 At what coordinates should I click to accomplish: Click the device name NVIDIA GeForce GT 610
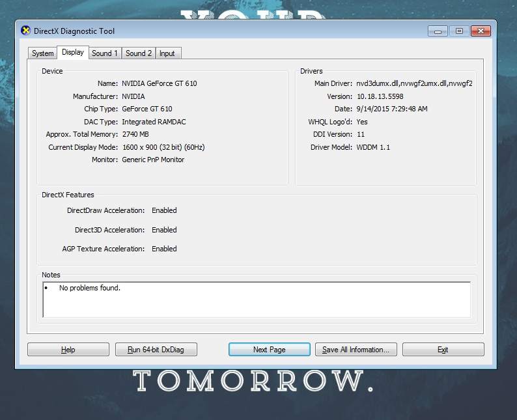pos(160,83)
